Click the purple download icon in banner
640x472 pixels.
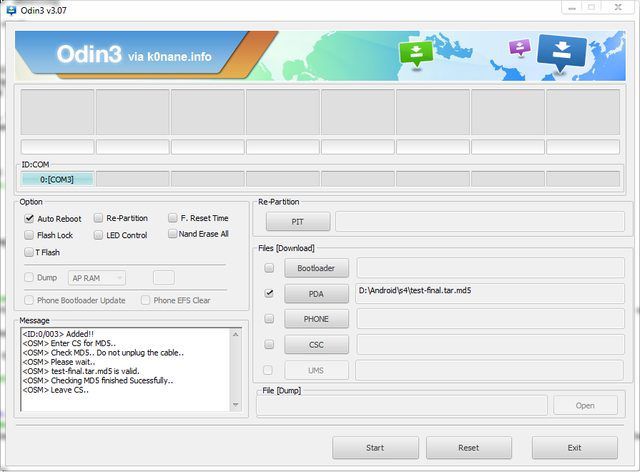pos(518,48)
